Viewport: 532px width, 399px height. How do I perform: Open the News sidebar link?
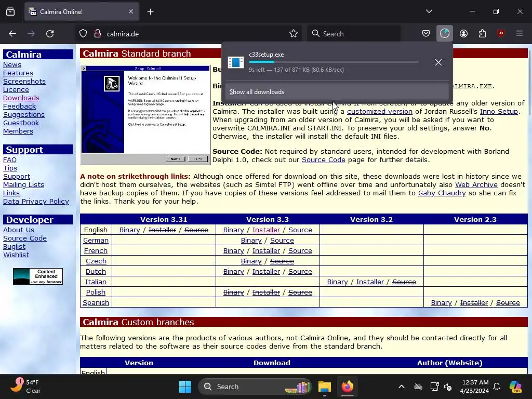coord(12,65)
